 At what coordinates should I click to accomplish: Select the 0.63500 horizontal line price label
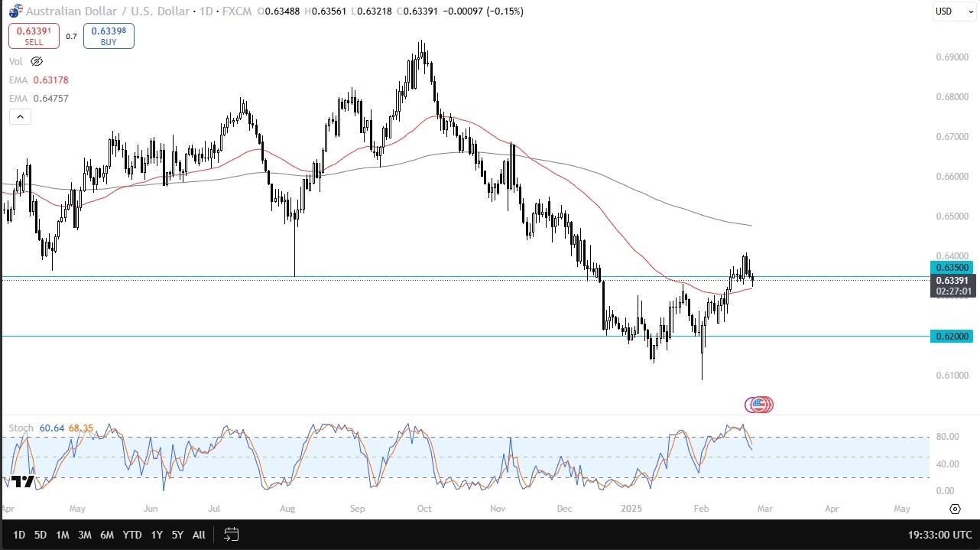(951, 268)
